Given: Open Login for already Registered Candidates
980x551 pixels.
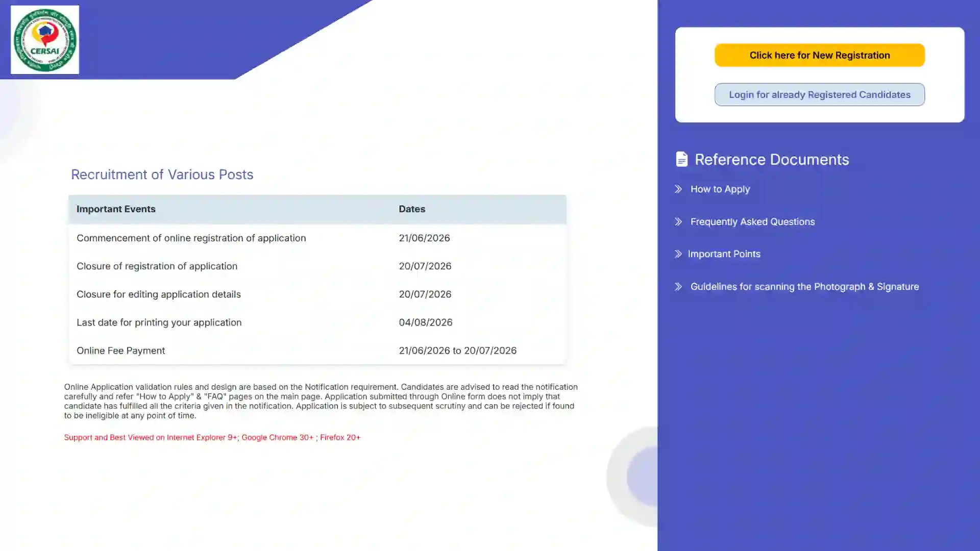Looking at the screenshot, I should (819, 94).
